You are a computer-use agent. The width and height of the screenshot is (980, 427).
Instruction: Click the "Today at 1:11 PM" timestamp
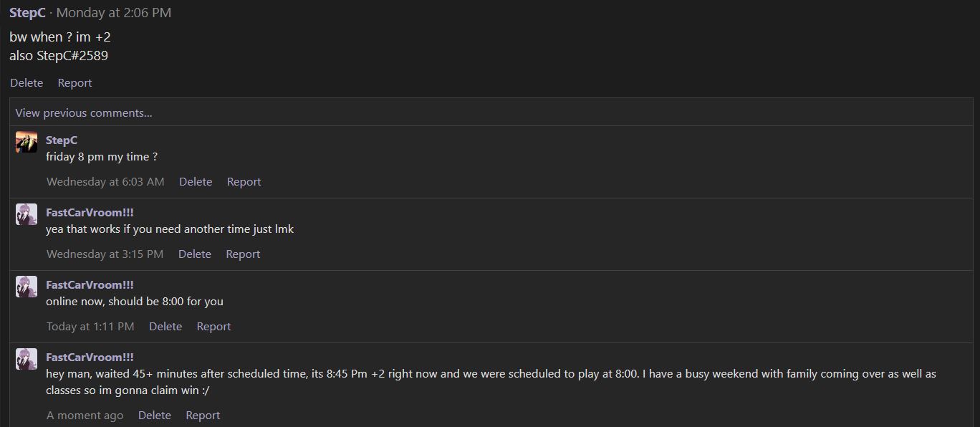point(90,327)
